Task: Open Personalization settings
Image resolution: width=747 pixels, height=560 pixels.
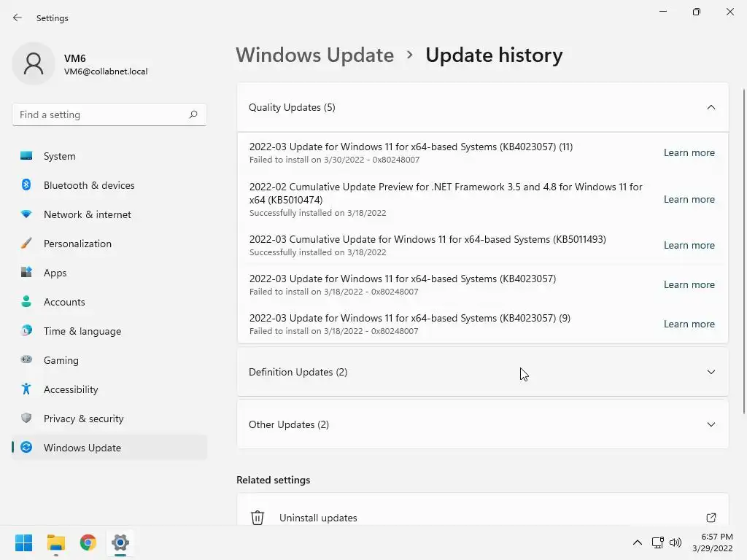Action: coord(109,244)
